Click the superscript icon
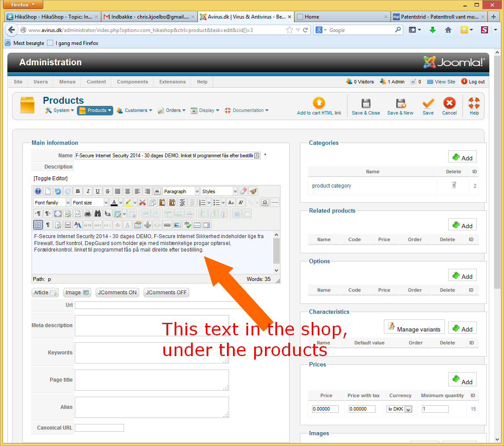Image resolution: width=504 pixels, height=446 pixels. [x=241, y=203]
